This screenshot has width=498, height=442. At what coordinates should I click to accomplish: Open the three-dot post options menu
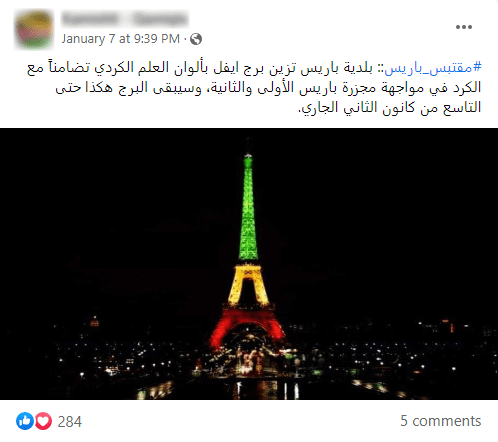coord(464,27)
